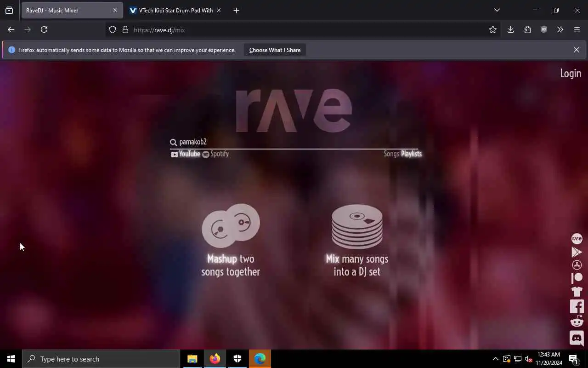The image size is (588, 368).
Task: Open the Patreon icon in sidebar
Action: (577, 278)
